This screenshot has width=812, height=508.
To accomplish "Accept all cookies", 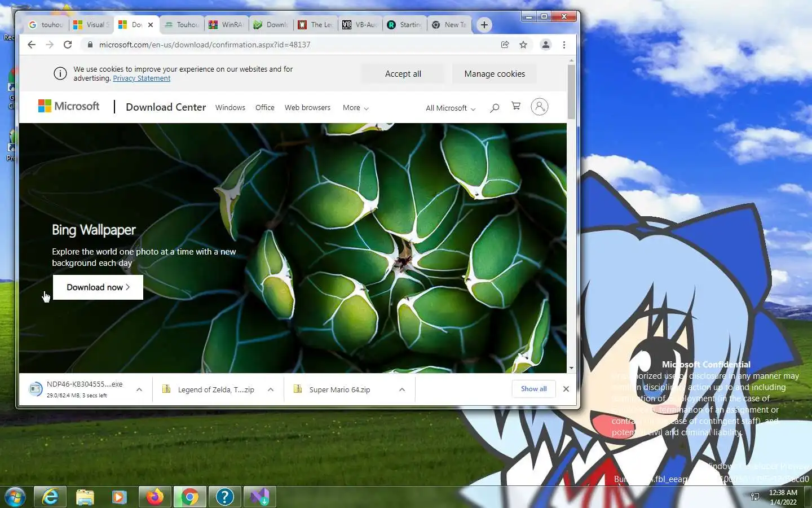I will click(403, 74).
